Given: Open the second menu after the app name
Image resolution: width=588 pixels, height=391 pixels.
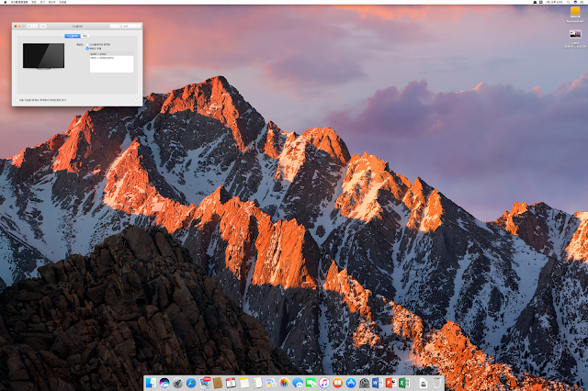Looking at the screenshot, I should [x=42, y=2].
